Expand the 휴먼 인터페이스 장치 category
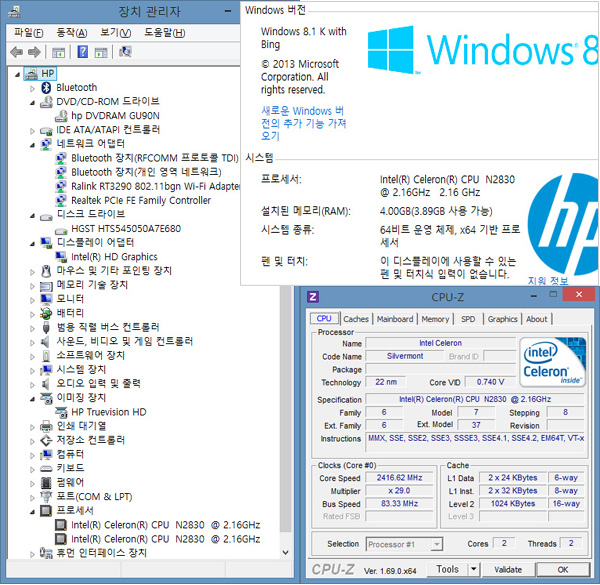Image resolution: width=600 pixels, height=585 pixels. tap(33, 554)
